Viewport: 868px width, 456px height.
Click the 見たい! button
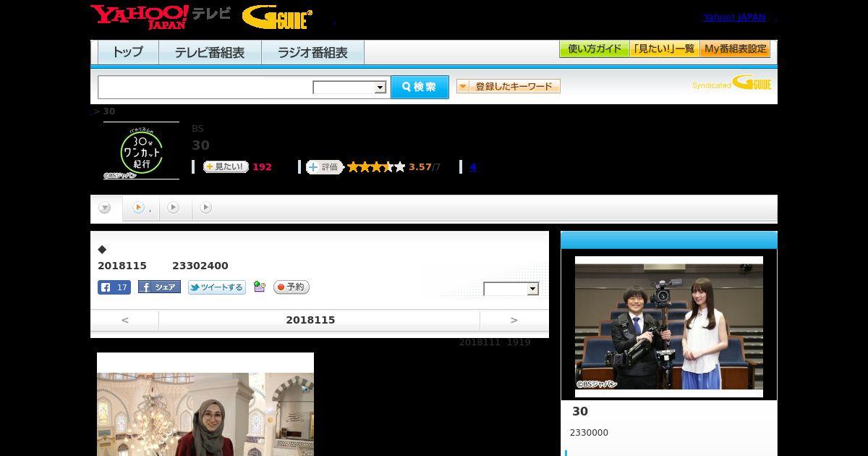pos(226,166)
